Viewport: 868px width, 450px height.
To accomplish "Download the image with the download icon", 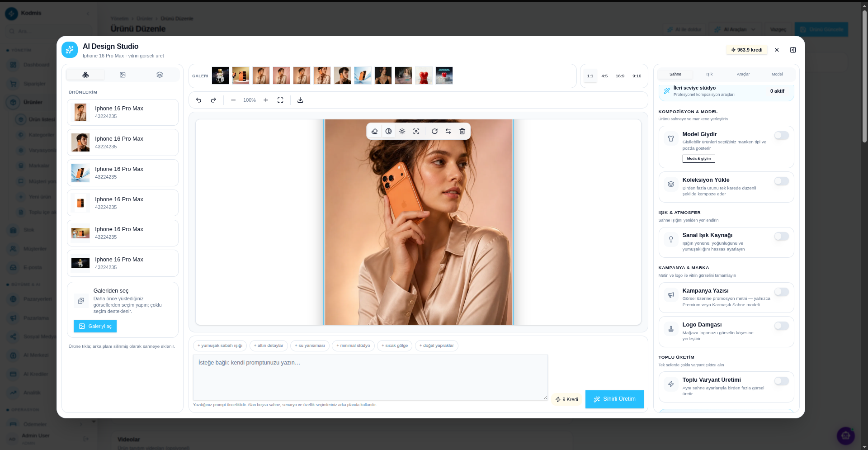I will [x=300, y=100].
